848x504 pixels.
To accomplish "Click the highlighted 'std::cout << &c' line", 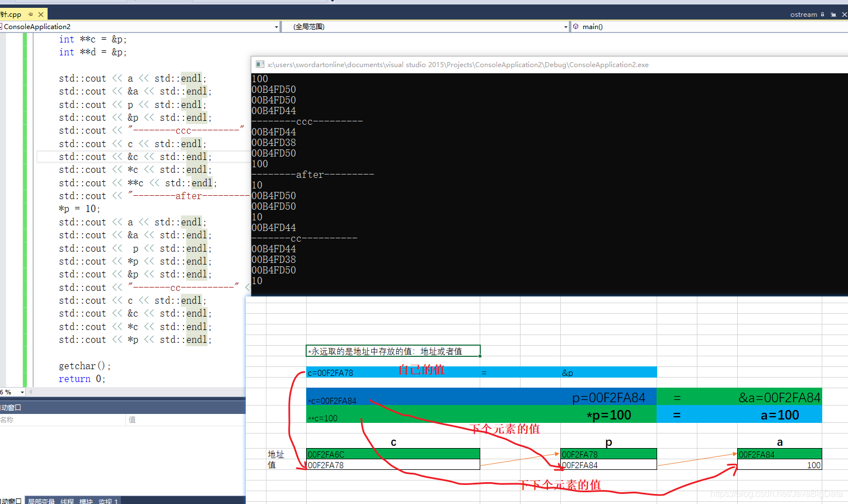I will (135, 157).
